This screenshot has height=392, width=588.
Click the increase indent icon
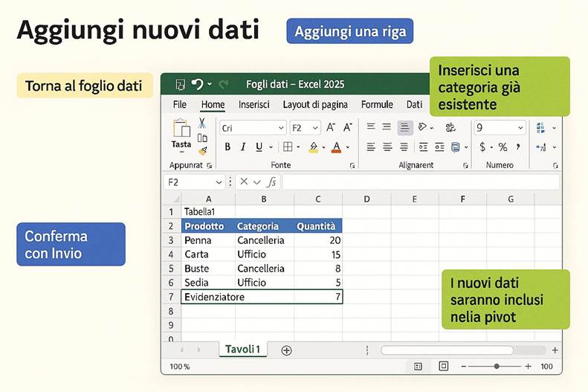pyautogui.click(x=439, y=147)
